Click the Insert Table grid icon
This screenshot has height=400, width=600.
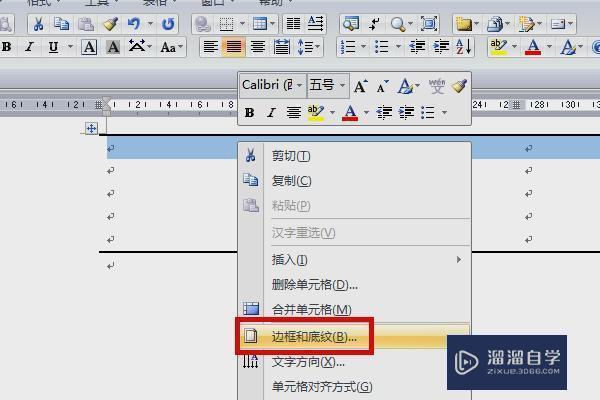(260, 24)
